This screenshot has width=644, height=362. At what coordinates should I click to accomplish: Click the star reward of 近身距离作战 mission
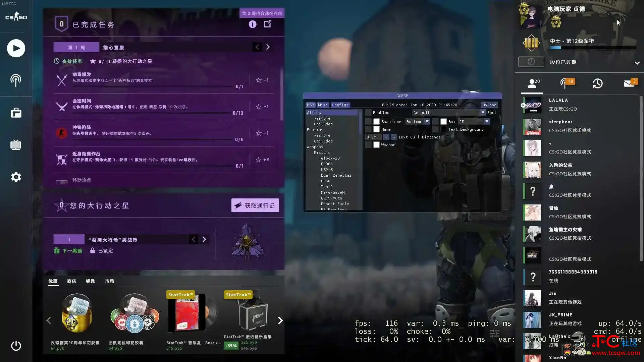click(262, 160)
